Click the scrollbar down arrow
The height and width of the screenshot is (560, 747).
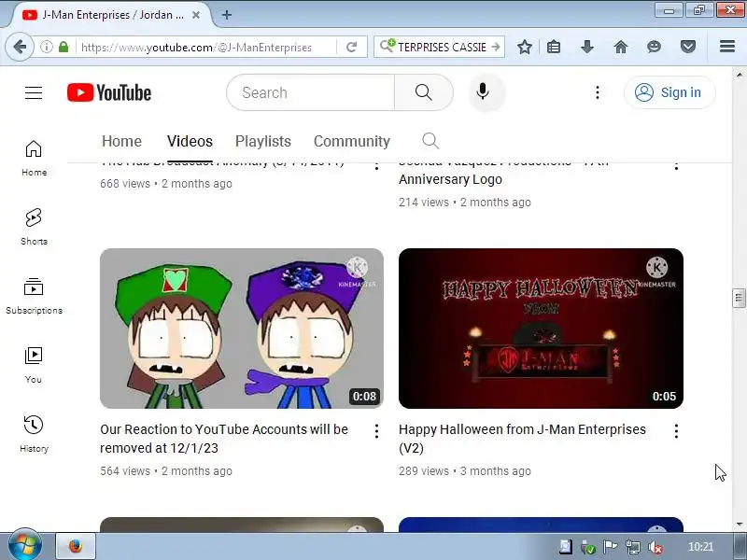coord(739,525)
